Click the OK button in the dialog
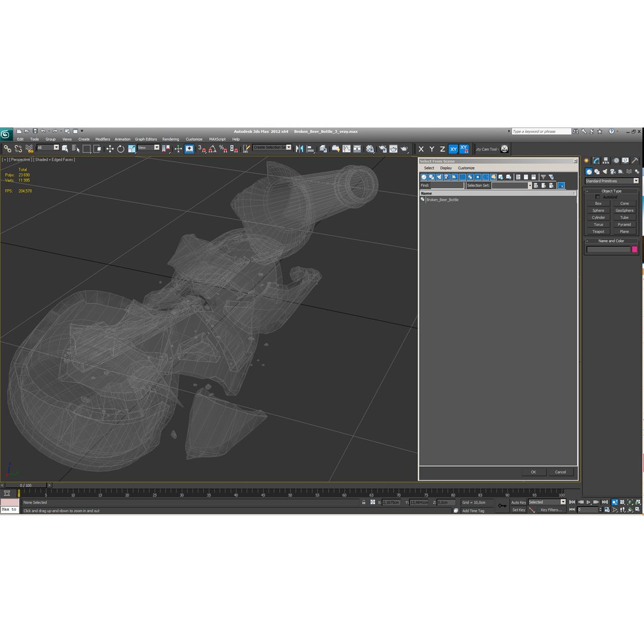This screenshot has width=644, height=644. (x=533, y=472)
